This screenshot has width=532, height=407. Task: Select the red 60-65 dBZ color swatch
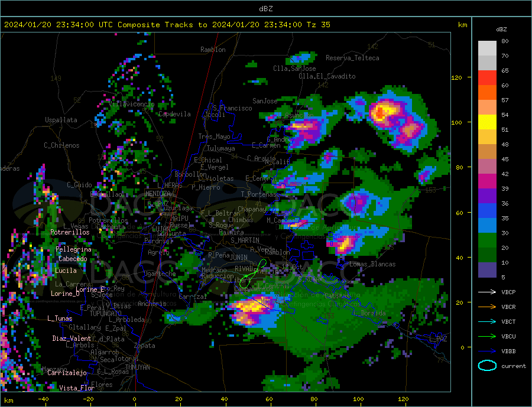(x=487, y=77)
